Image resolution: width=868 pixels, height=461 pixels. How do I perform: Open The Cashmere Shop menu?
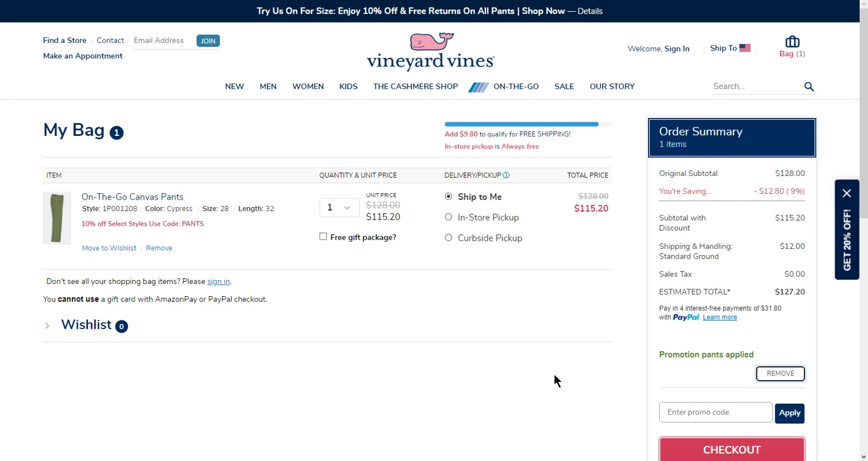tap(415, 87)
